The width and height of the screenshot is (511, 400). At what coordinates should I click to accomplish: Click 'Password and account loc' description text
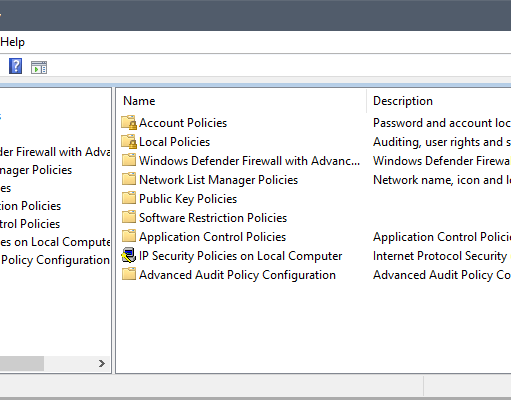442,123
